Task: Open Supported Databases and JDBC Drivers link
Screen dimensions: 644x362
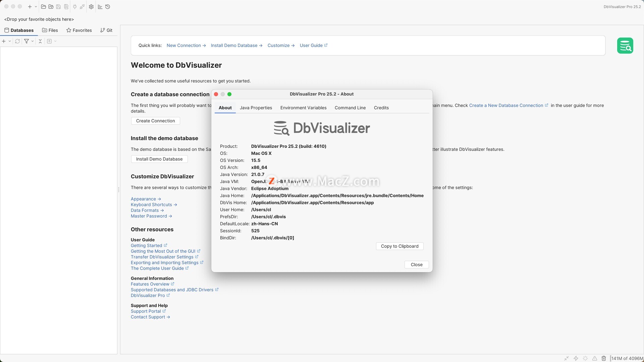Action: [x=175, y=290]
